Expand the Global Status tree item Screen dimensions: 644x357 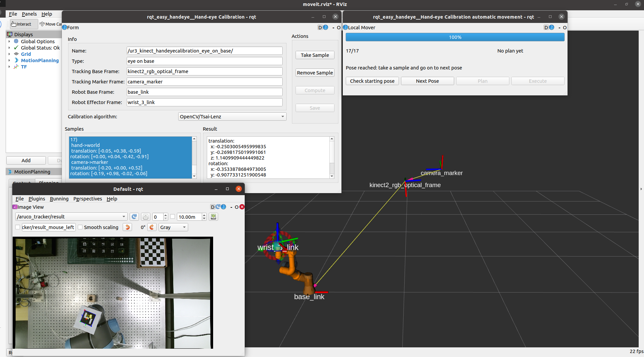(x=9, y=48)
